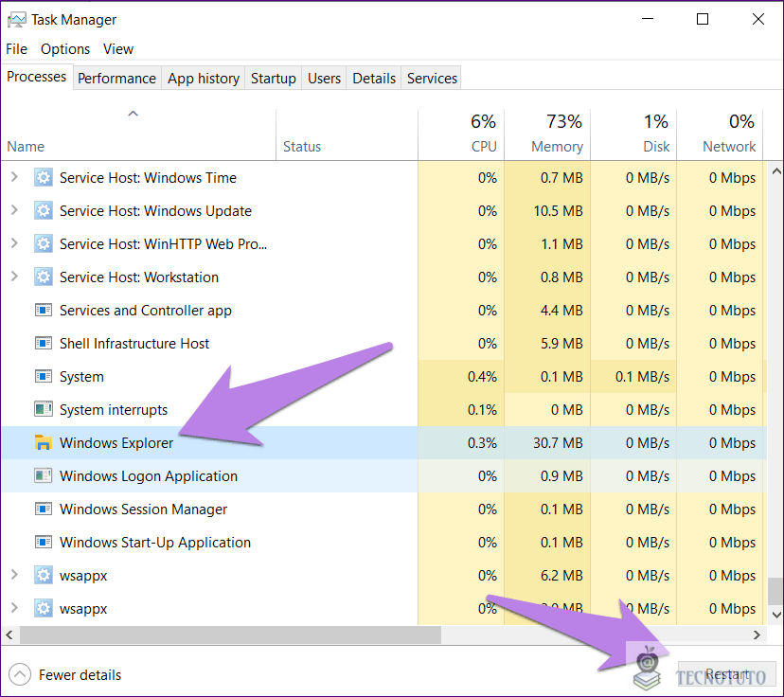784x697 pixels.
Task: Expand the last wsappx row
Action: click(x=14, y=607)
